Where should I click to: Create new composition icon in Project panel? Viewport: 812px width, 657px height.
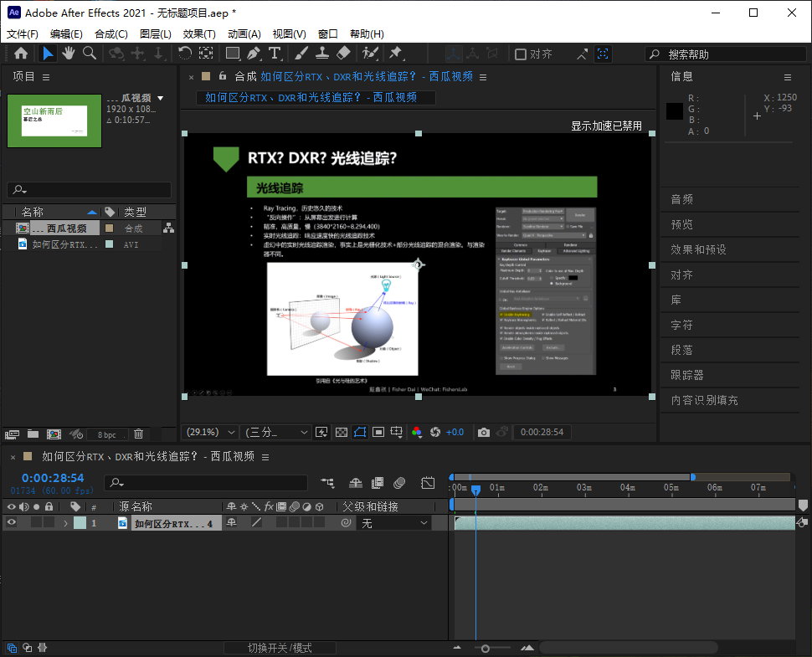(x=54, y=434)
